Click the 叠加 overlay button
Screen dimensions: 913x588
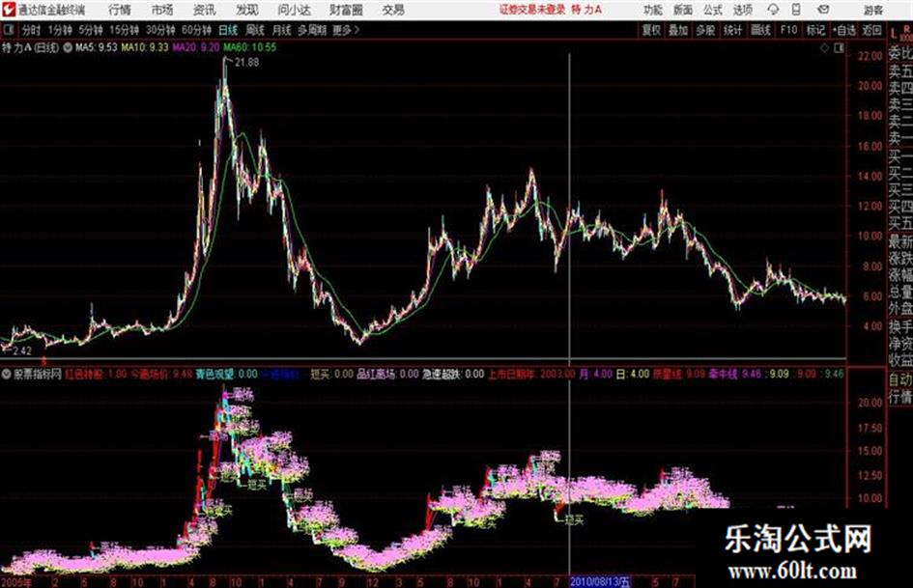click(x=678, y=30)
